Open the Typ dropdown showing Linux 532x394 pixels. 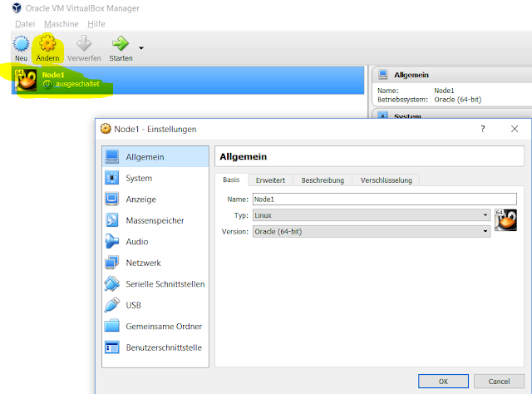pyautogui.click(x=372, y=215)
